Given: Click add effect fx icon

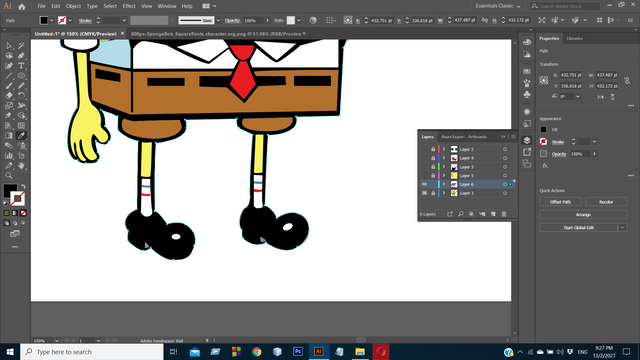Looking at the screenshot, I should 545,166.
